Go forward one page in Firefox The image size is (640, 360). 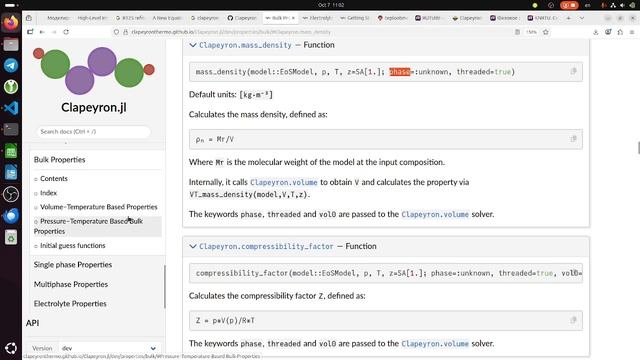(x=54, y=32)
